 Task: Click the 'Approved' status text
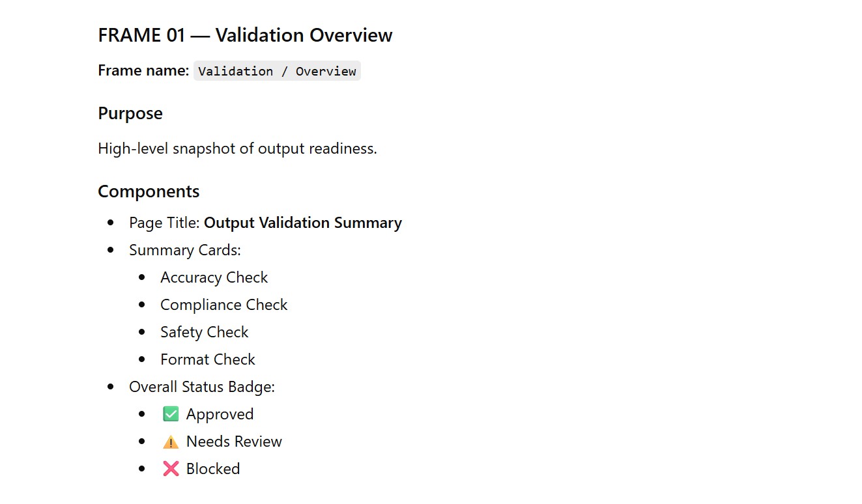point(220,414)
